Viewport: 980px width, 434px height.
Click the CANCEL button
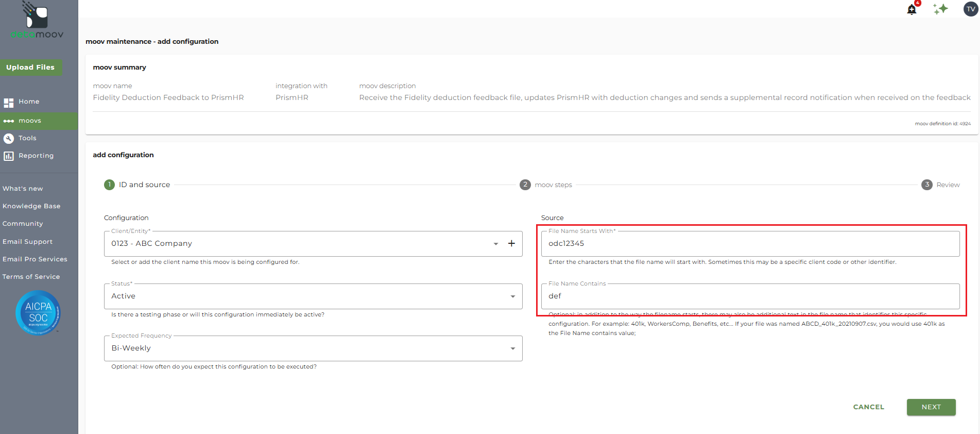pyautogui.click(x=869, y=407)
